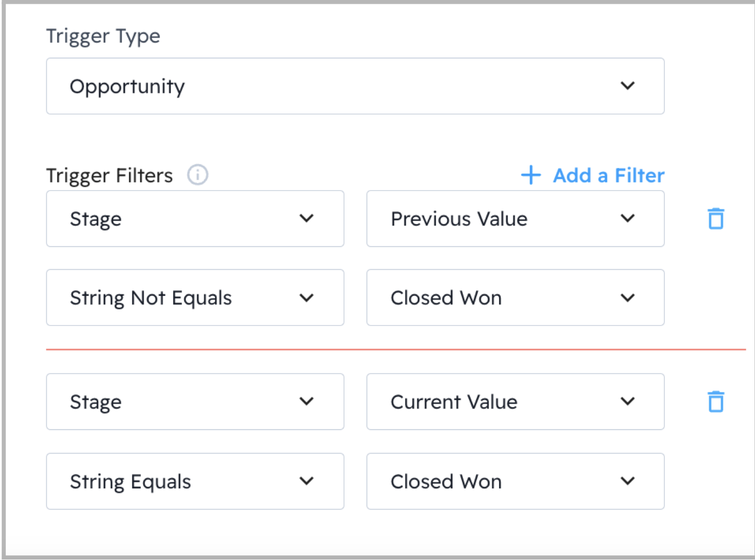Screen dimensions: 755x560
Task: Click the chevron arrow in Current Value box
Action: (627, 402)
